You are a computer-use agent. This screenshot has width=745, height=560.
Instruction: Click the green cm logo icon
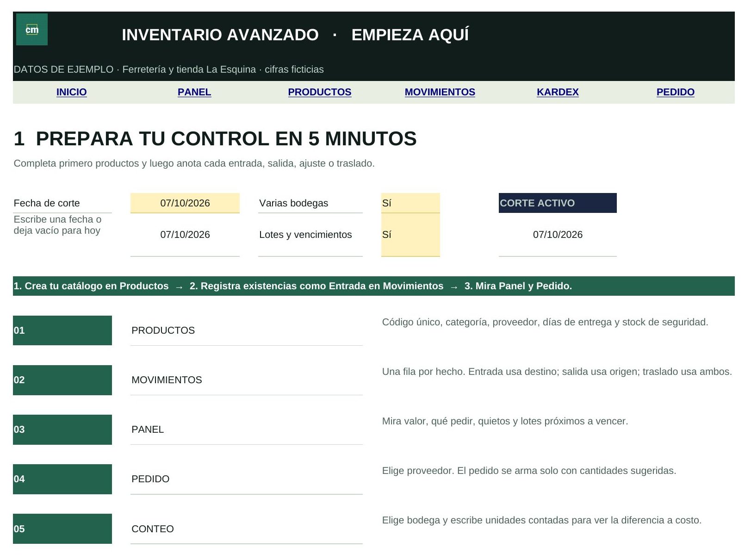32,30
